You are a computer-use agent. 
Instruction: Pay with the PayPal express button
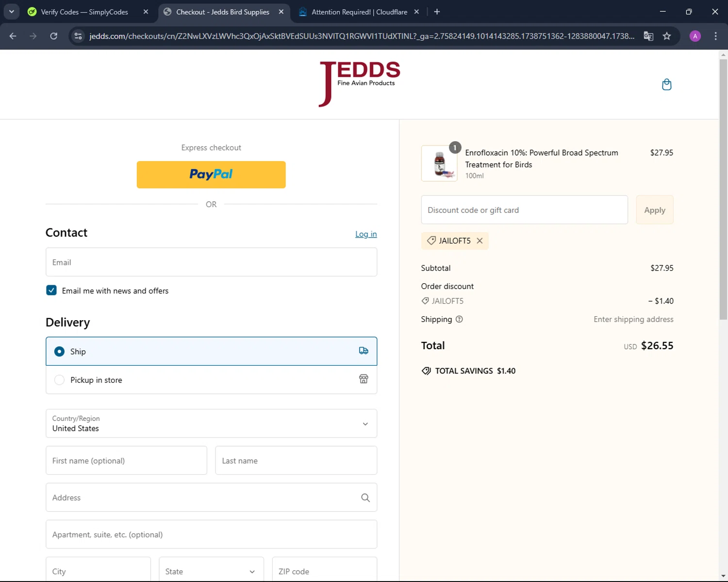[x=211, y=175]
